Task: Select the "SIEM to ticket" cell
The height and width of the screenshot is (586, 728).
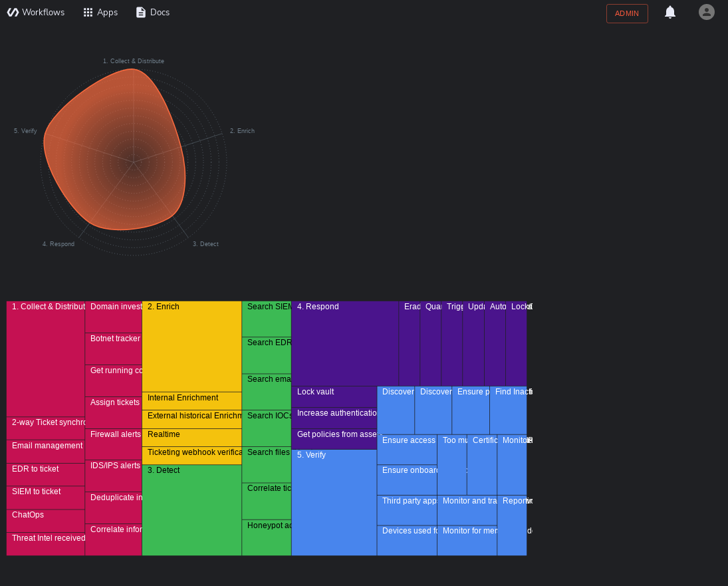Action: [45, 497]
